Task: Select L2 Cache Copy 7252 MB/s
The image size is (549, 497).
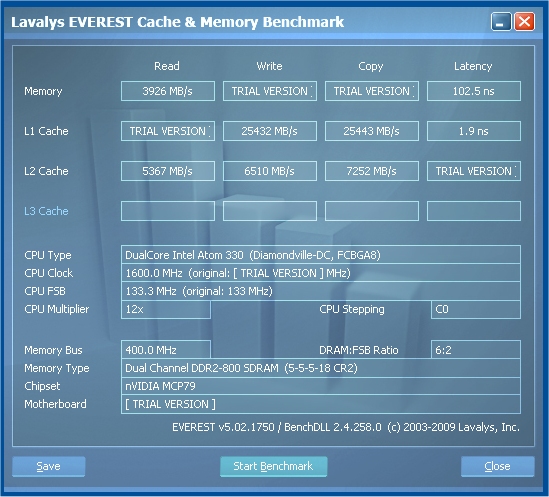Action: pos(372,171)
